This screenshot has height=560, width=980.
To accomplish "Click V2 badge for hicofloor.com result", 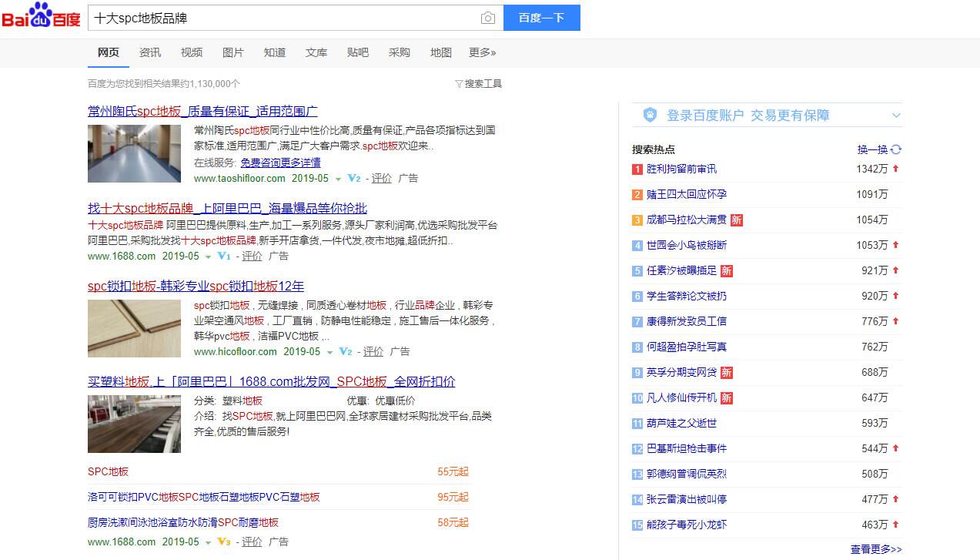I will pos(345,352).
